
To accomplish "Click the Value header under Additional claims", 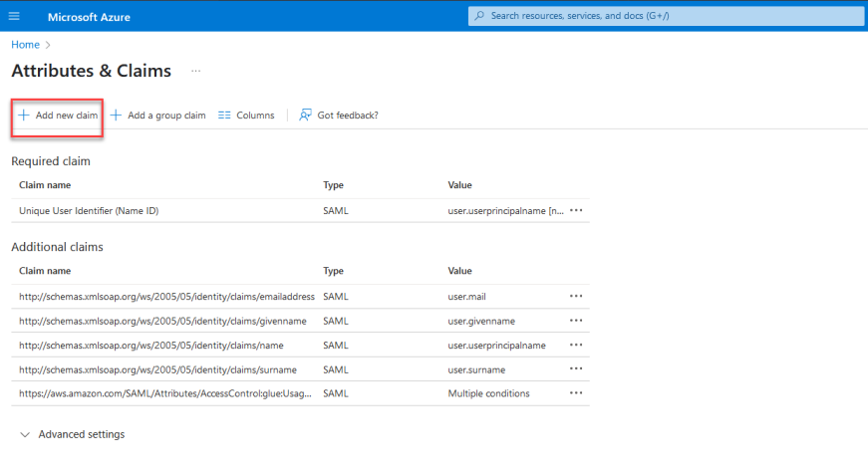I will click(x=459, y=271).
